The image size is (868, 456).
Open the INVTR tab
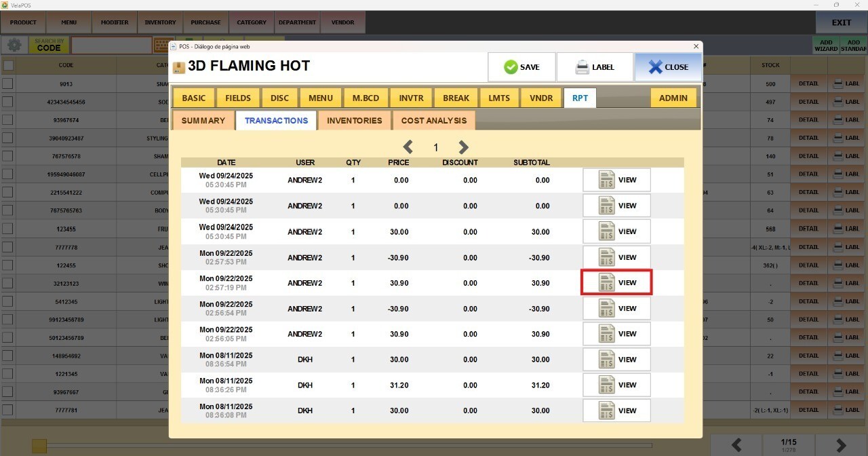pyautogui.click(x=411, y=98)
